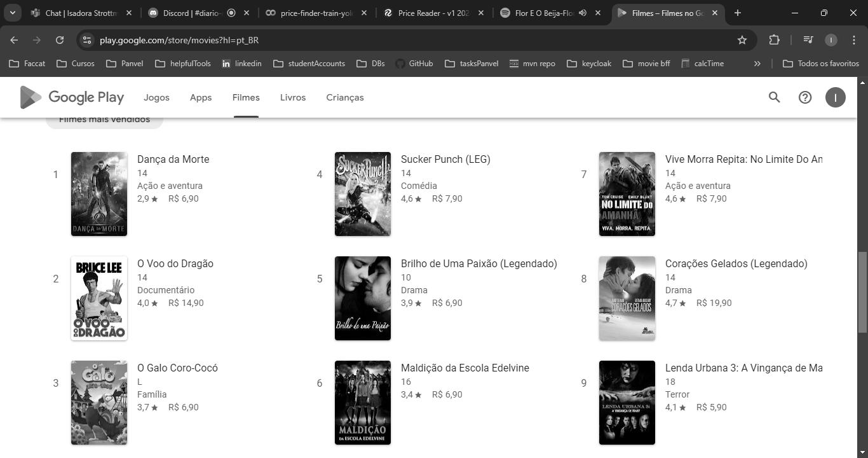This screenshot has height=458, width=868.
Task: Open the calcTime bookmark
Action: (702, 64)
